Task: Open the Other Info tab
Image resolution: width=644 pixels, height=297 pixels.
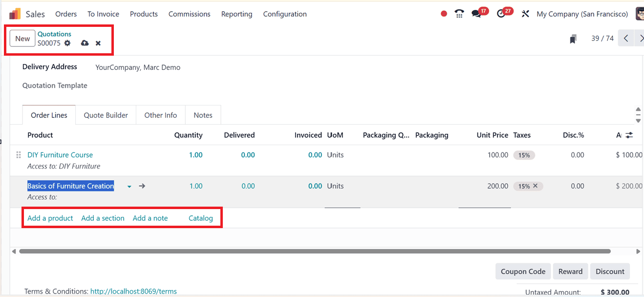Action: pos(160,115)
